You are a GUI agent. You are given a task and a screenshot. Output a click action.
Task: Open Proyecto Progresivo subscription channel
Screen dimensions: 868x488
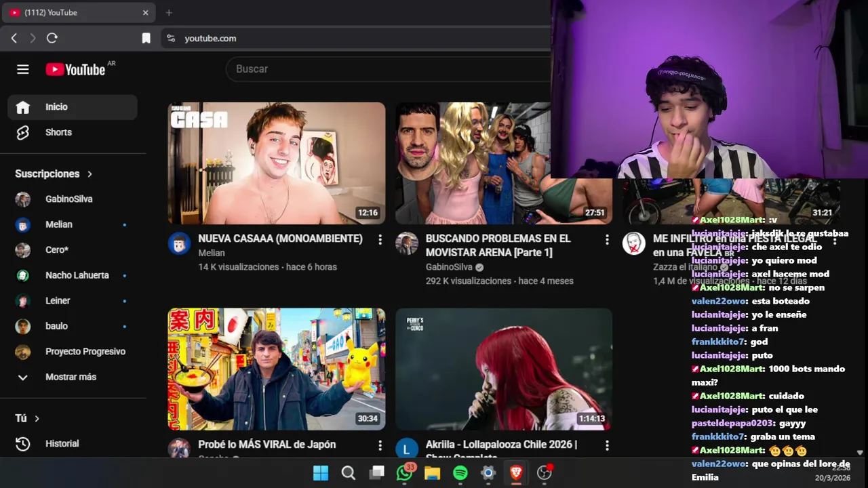coord(73,351)
